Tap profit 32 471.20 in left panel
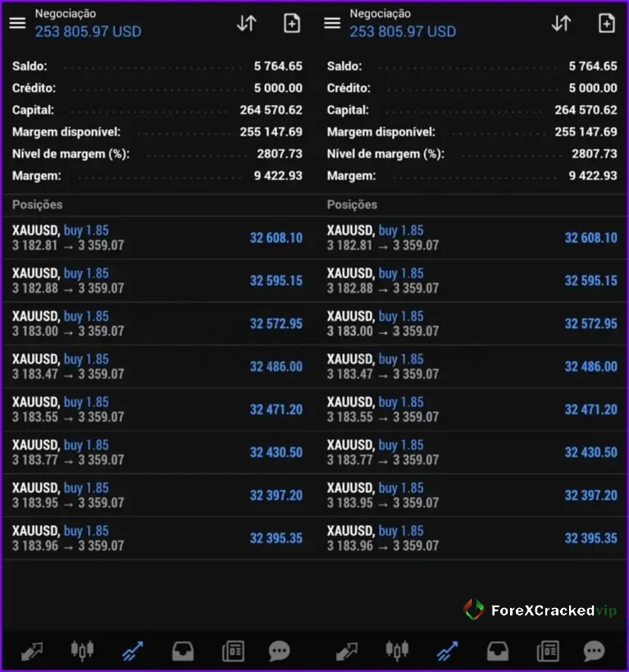629x672 pixels. coord(276,409)
